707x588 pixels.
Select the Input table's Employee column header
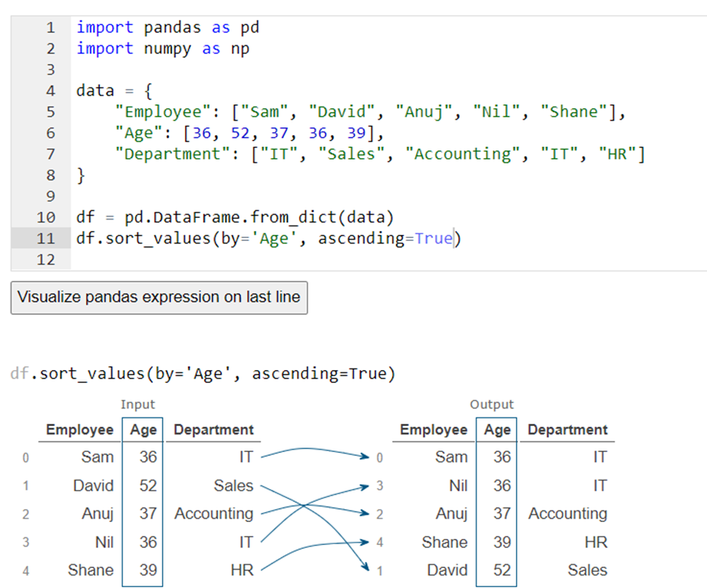coord(79,430)
